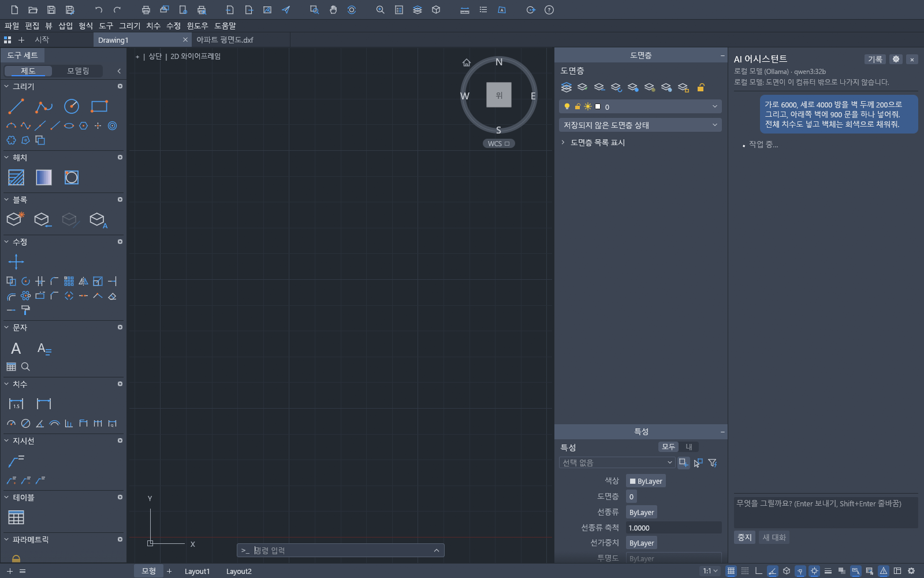Activate the Match properties paint roller
This screenshot has width=924, height=578.
[25, 310]
